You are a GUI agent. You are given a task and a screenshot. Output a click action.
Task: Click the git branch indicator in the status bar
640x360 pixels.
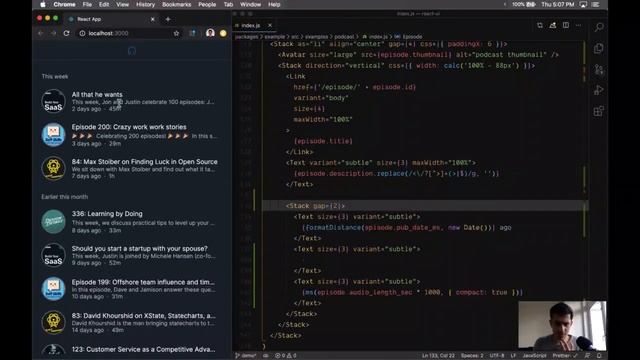point(245,356)
